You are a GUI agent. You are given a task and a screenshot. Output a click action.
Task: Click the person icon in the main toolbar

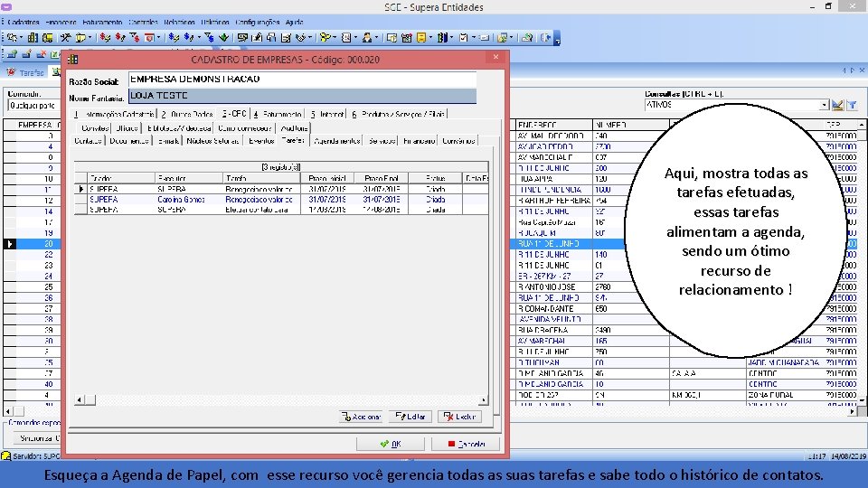coord(366,38)
